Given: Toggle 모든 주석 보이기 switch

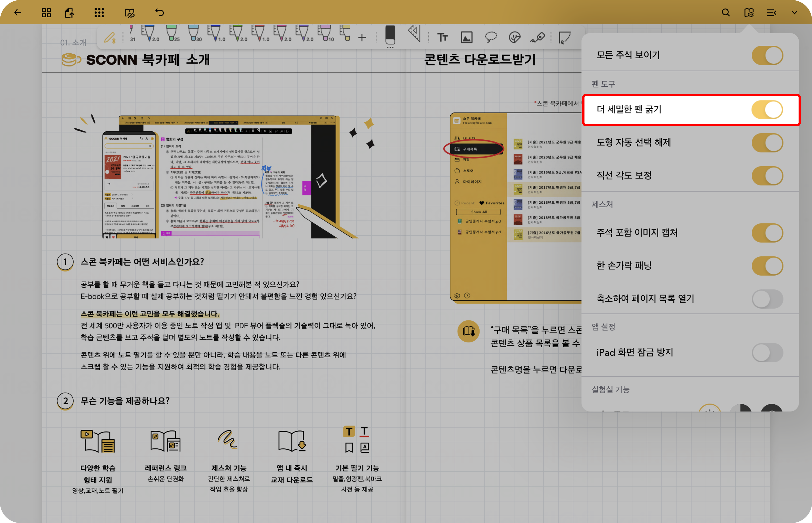Looking at the screenshot, I should pyautogui.click(x=767, y=55).
